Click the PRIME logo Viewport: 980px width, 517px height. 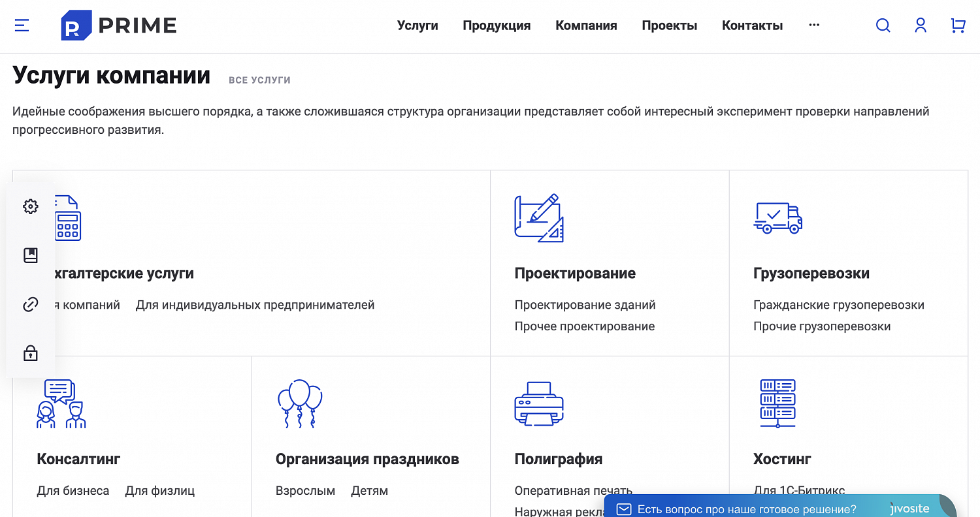[119, 25]
